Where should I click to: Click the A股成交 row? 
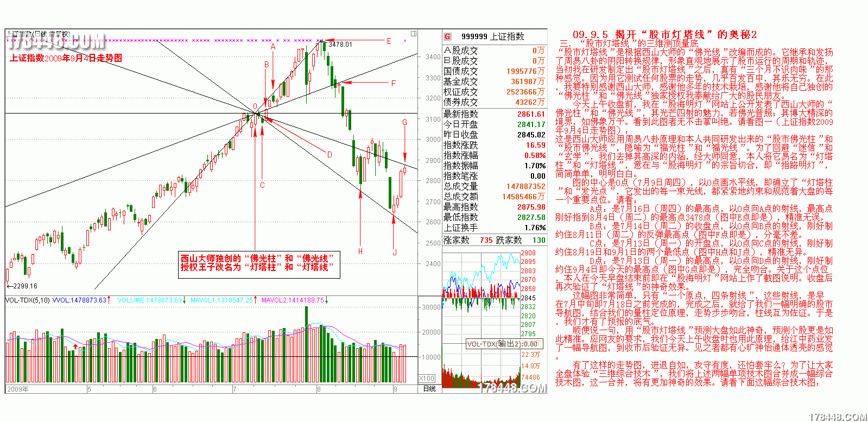click(x=494, y=51)
